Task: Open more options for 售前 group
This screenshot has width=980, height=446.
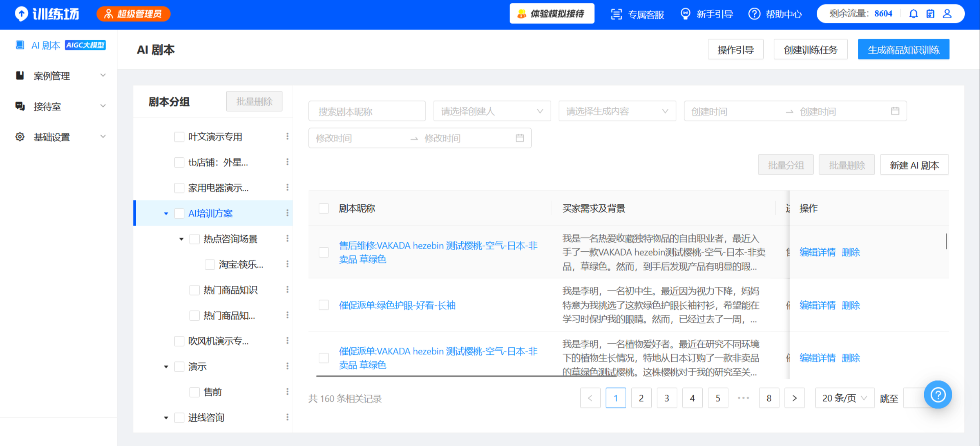Action: point(287,391)
